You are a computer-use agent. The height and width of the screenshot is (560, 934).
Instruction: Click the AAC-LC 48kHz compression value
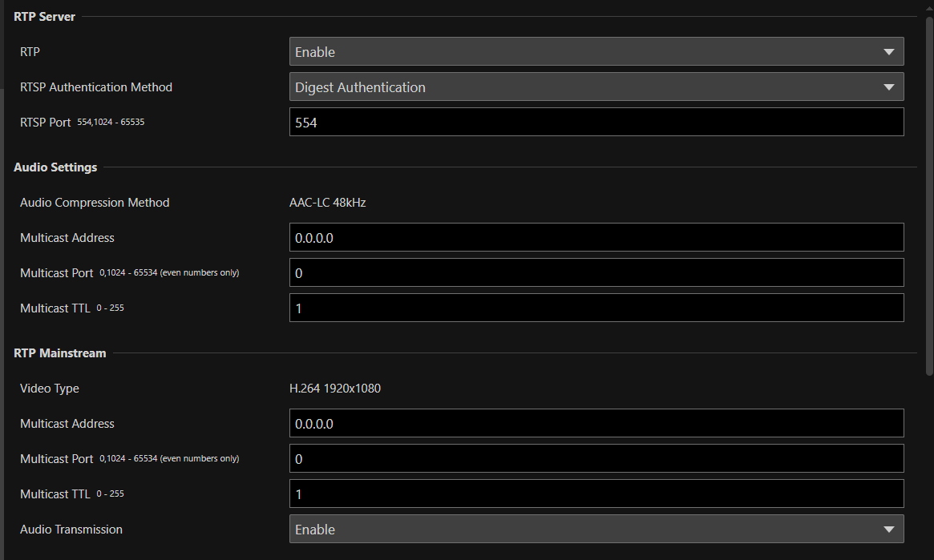[x=327, y=202]
